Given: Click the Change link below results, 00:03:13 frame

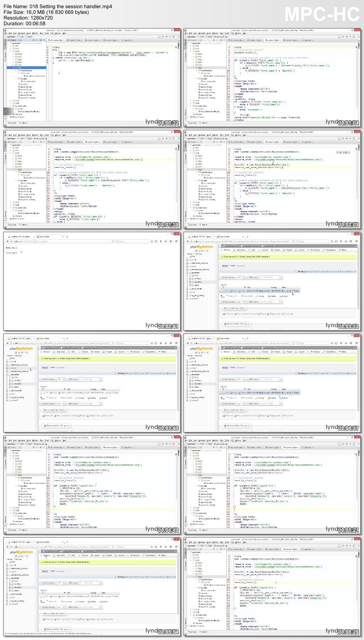Looking at the screenshot, I should tap(260, 296).
